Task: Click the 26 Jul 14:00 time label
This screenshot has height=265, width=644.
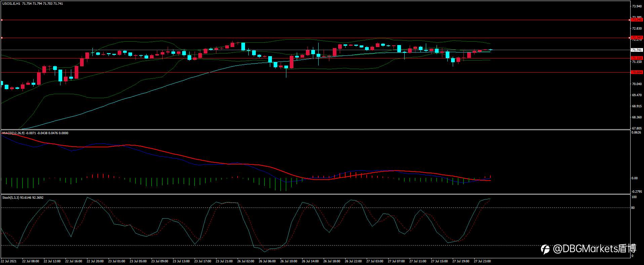Action: (310, 261)
